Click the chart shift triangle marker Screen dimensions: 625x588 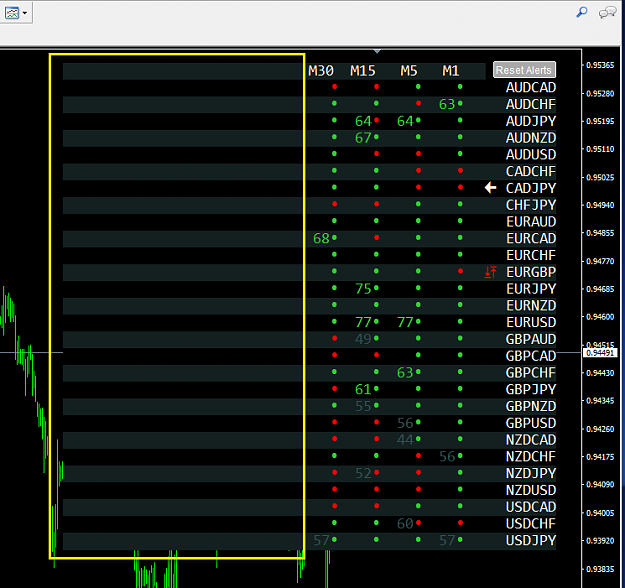377,51
